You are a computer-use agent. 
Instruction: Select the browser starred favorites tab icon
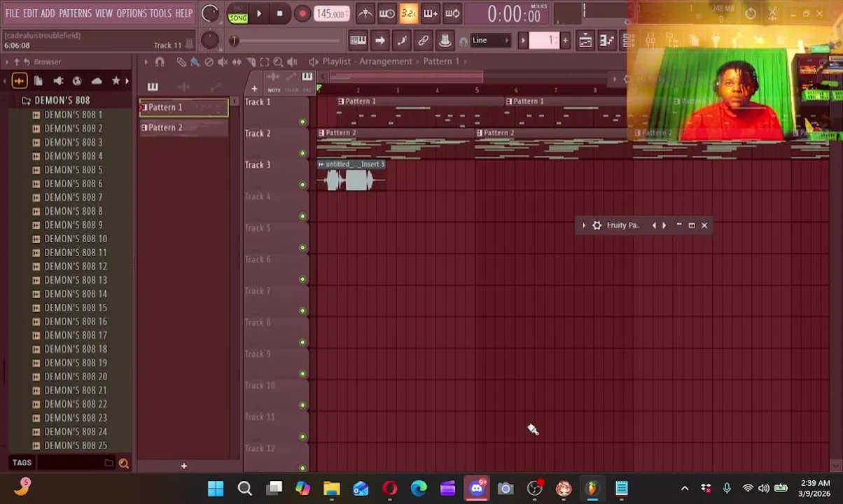pyautogui.click(x=116, y=81)
